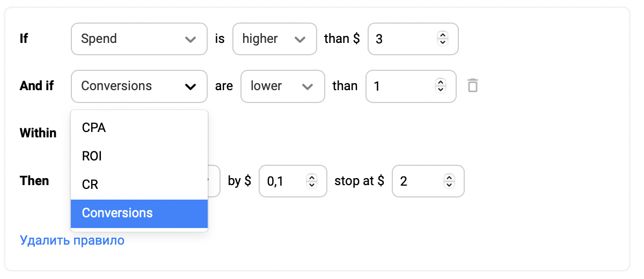
Task: Click the by $ field with 0,1
Action: (x=292, y=181)
